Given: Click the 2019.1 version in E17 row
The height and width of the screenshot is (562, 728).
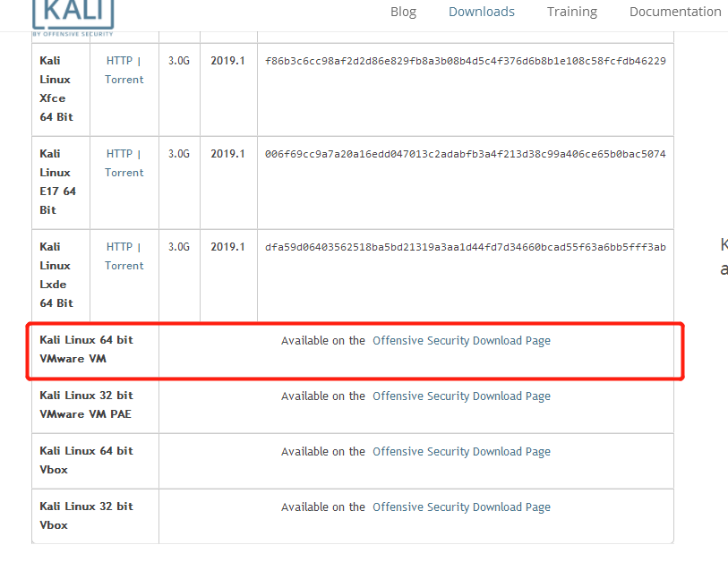Looking at the screenshot, I should pos(227,154).
